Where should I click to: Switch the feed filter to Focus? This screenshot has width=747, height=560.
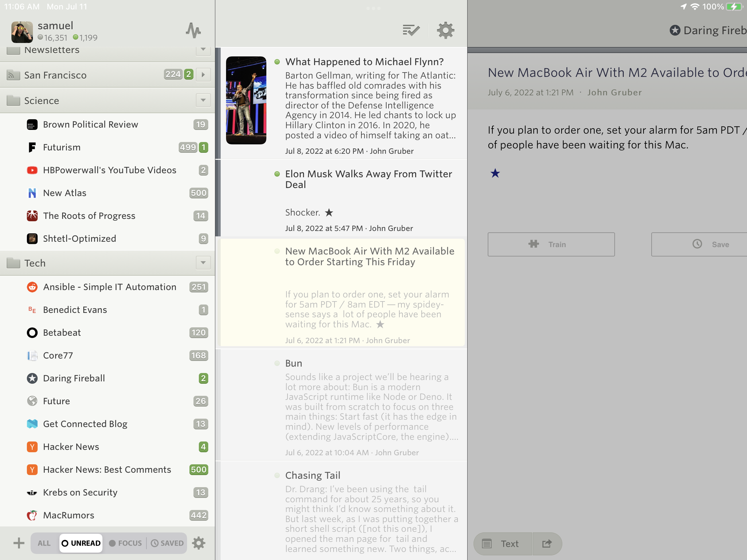point(125,543)
